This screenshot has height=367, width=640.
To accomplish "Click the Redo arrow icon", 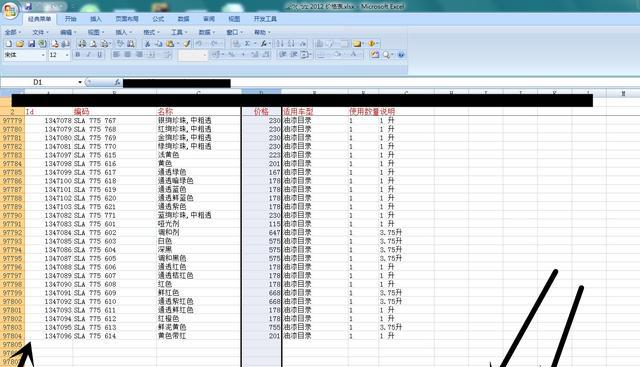I will [x=215, y=44].
